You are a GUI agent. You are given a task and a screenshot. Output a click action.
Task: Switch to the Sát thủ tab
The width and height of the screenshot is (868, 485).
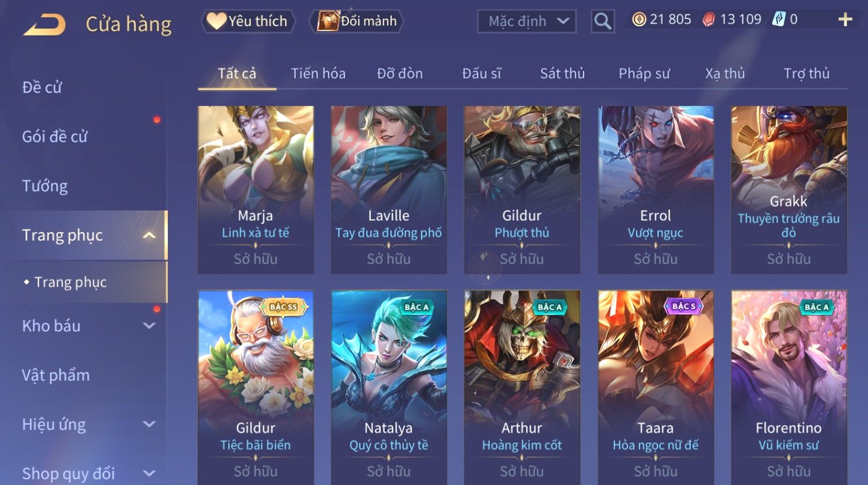(x=562, y=73)
